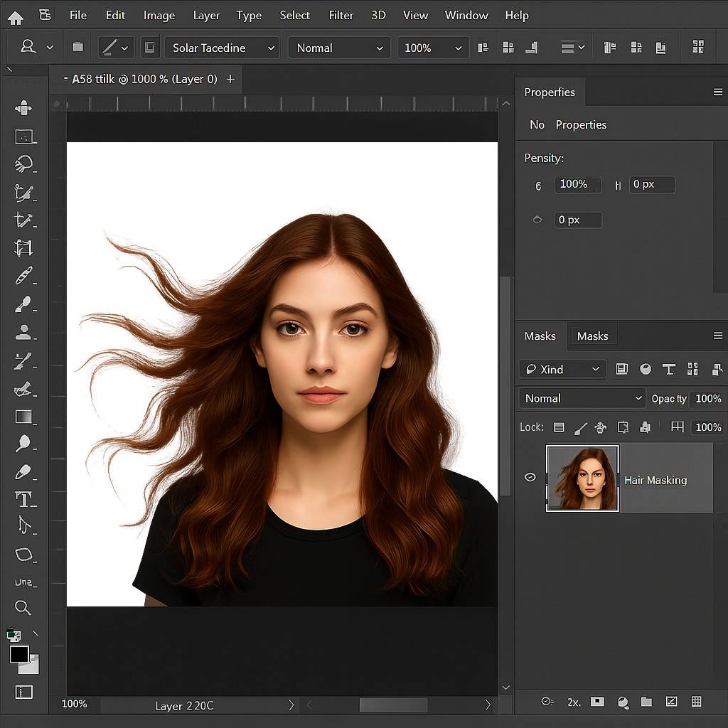Image resolution: width=728 pixels, height=728 pixels.
Task: Open Properties panel menu
Action: click(x=718, y=92)
